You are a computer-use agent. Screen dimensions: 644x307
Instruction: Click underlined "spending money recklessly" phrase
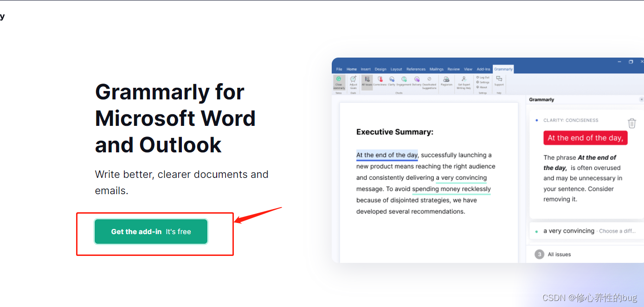(x=451, y=189)
